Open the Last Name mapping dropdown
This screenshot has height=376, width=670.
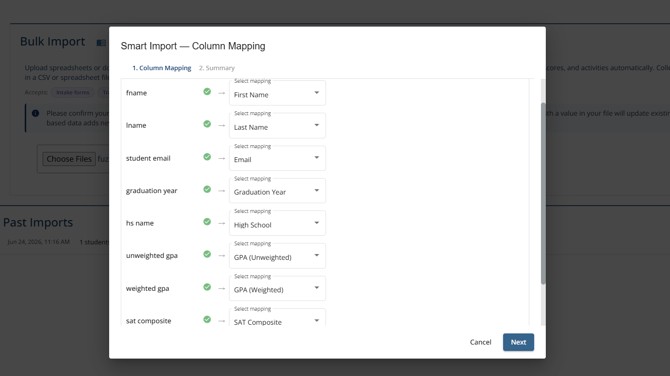tap(277, 125)
